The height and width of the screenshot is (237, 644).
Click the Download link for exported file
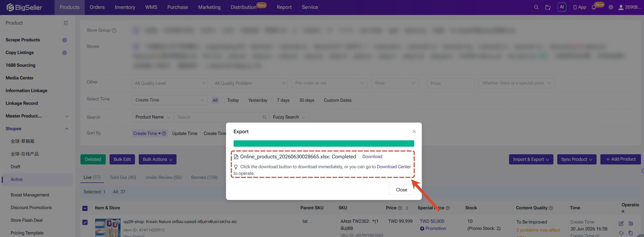pos(372,157)
